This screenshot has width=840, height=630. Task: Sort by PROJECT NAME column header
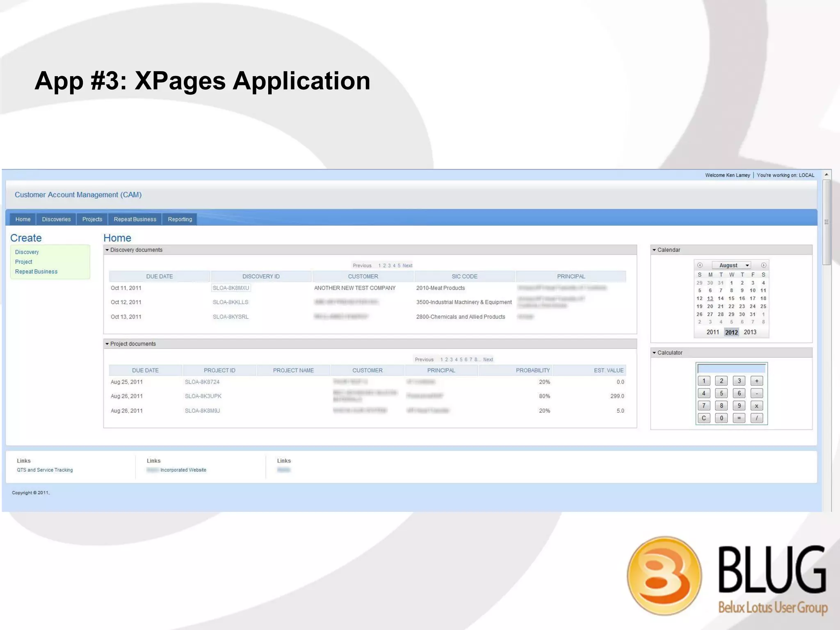coord(293,371)
